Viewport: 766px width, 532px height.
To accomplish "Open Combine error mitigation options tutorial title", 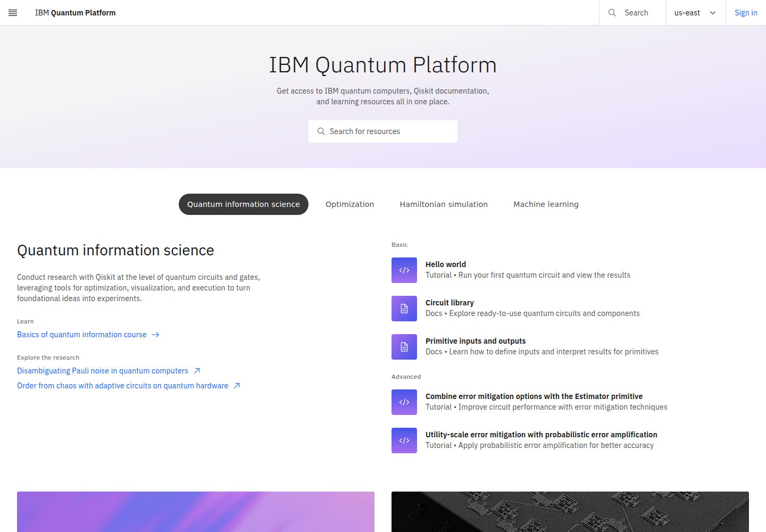I will [x=534, y=396].
